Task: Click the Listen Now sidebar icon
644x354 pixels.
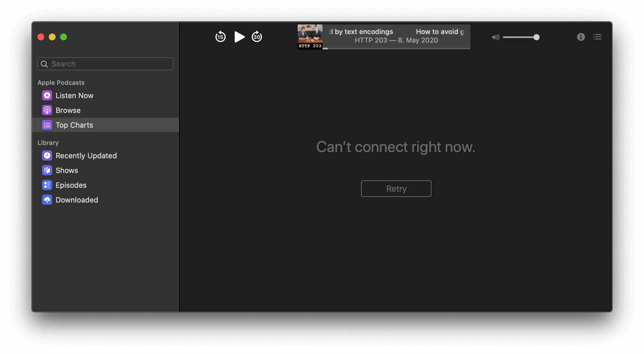Action: click(47, 95)
